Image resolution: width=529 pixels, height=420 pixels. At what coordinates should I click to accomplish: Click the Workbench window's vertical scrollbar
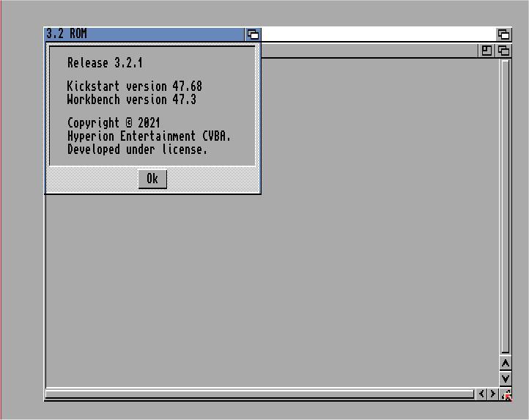[506, 207]
